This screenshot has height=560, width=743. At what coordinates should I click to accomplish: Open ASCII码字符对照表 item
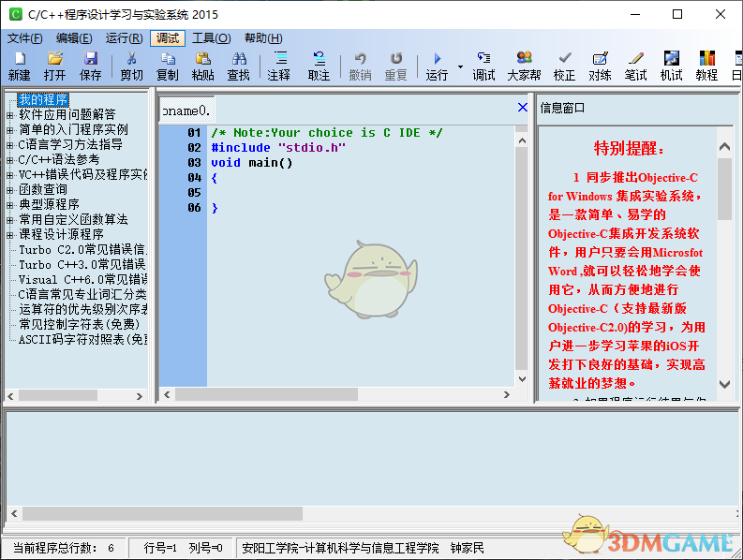[x=82, y=339]
